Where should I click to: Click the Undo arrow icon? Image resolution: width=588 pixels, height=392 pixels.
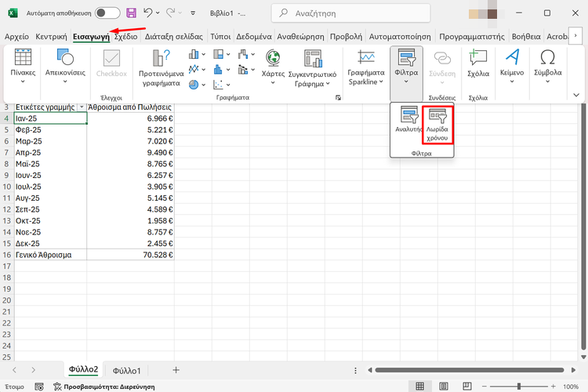[147, 13]
